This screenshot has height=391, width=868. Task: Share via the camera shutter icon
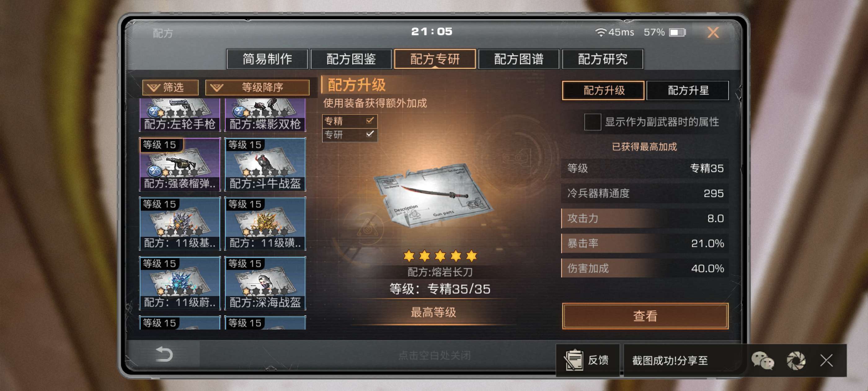click(x=796, y=360)
